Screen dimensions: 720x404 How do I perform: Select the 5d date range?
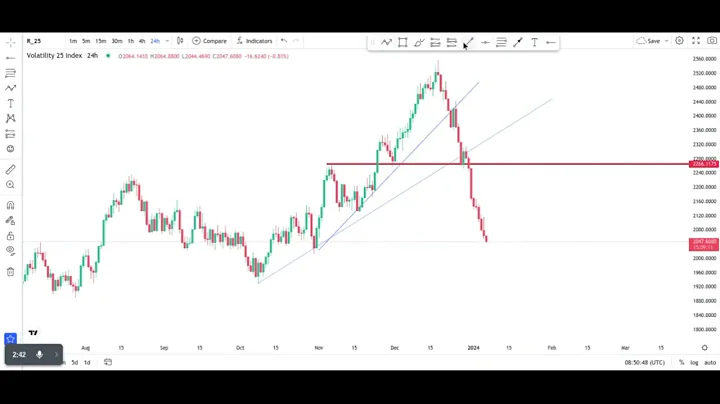[74, 362]
